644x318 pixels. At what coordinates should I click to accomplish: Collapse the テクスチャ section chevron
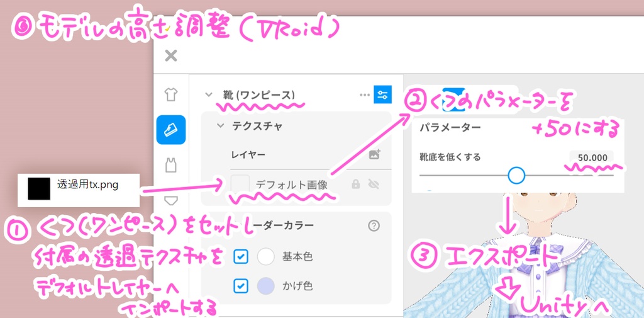(x=221, y=125)
